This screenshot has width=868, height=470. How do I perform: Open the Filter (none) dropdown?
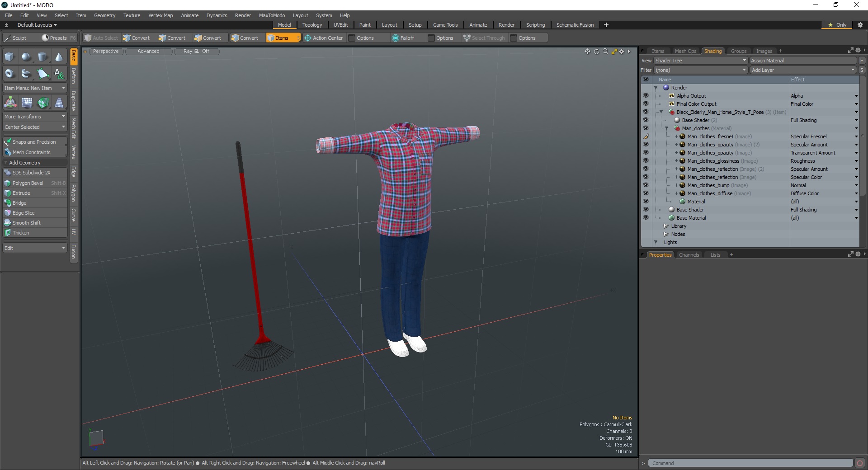point(701,70)
